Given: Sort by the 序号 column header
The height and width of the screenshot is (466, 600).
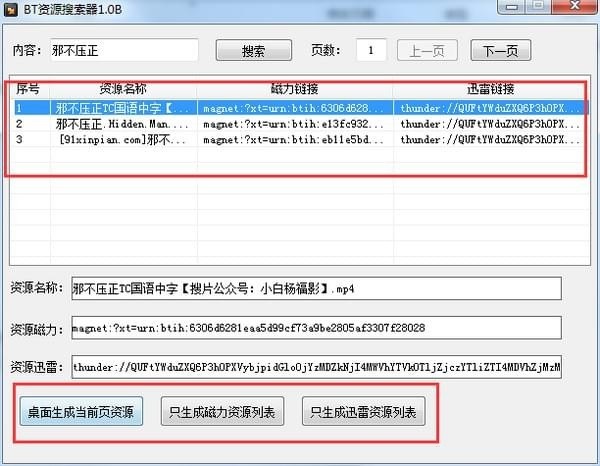Looking at the screenshot, I should [28, 88].
